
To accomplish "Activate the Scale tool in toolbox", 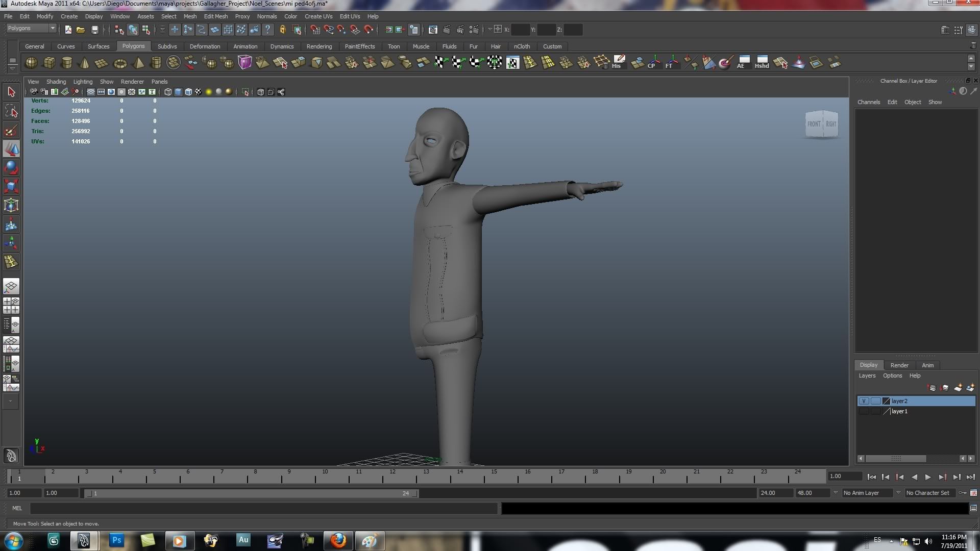I will pyautogui.click(x=11, y=187).
